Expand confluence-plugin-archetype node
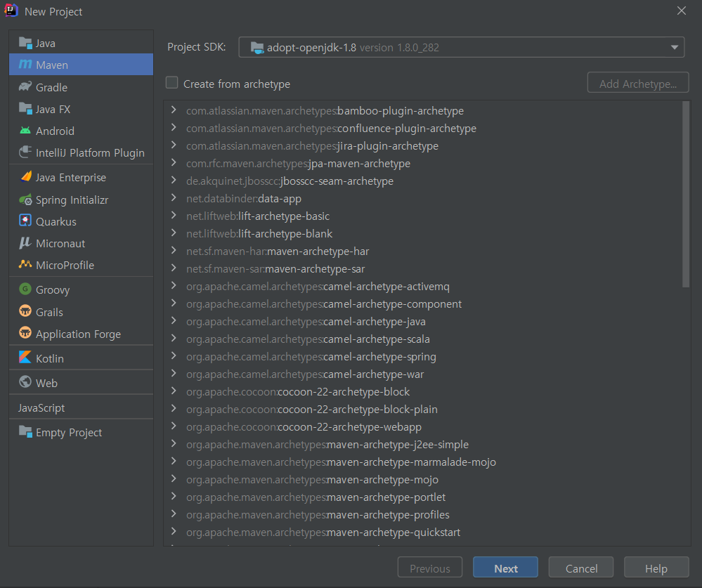702x588 pixels. (x=174, y=128)
